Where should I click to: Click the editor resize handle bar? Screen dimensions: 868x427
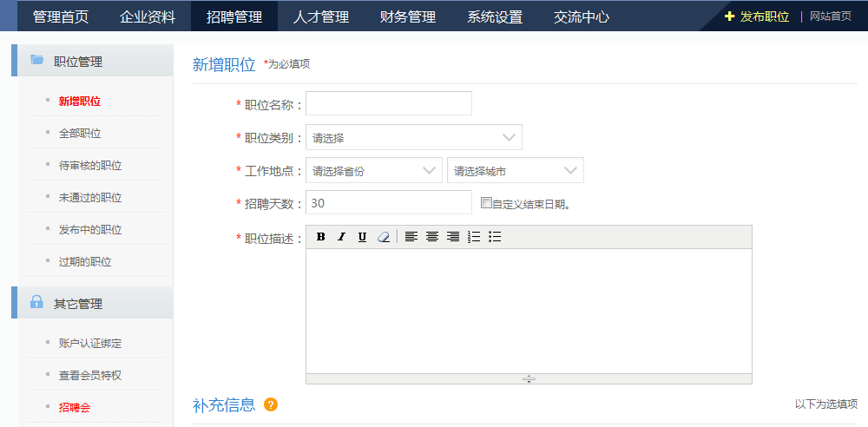click(x=529, y=378)
